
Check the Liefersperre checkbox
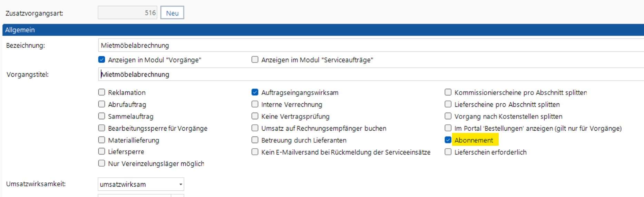pos(101,151)
